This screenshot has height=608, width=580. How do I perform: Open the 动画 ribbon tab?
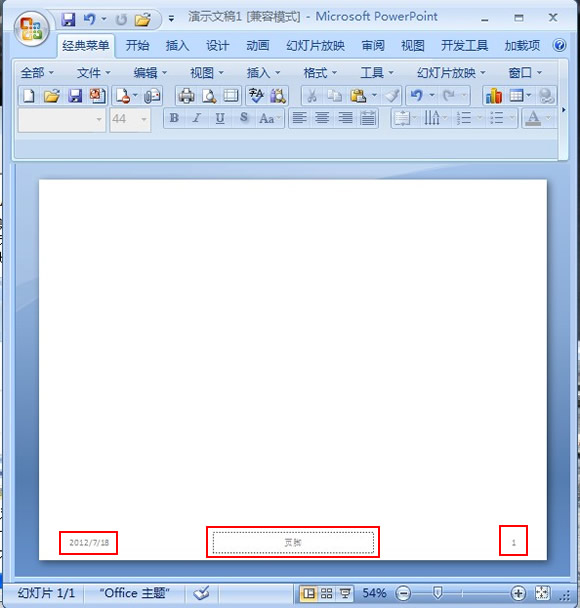tap(258, 46)
